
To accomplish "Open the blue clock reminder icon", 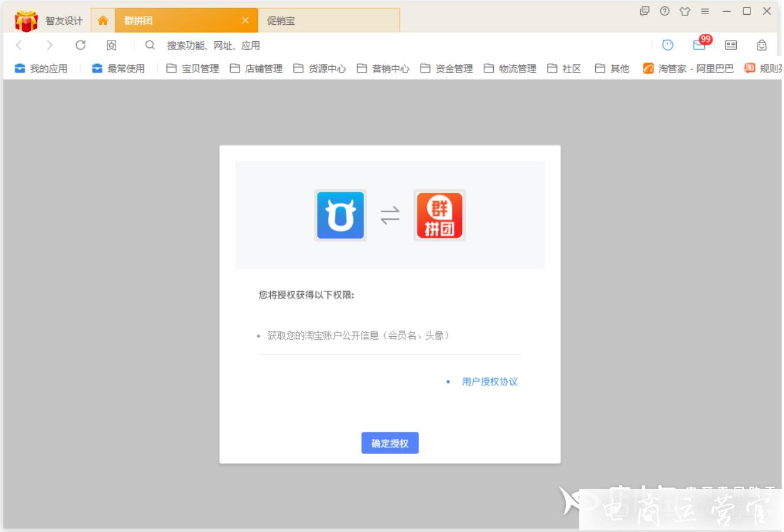I will click(668, 45).
